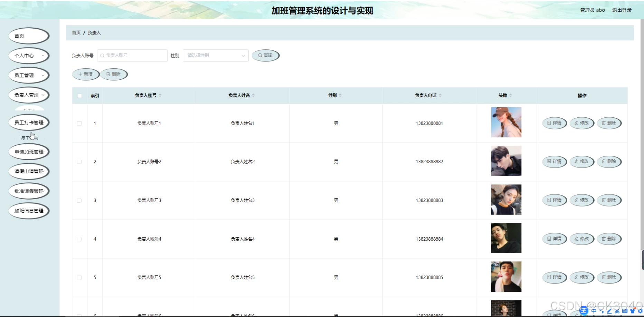
Task: Check the checkbox for row 负责人账号1
Action: coord(79,123)
